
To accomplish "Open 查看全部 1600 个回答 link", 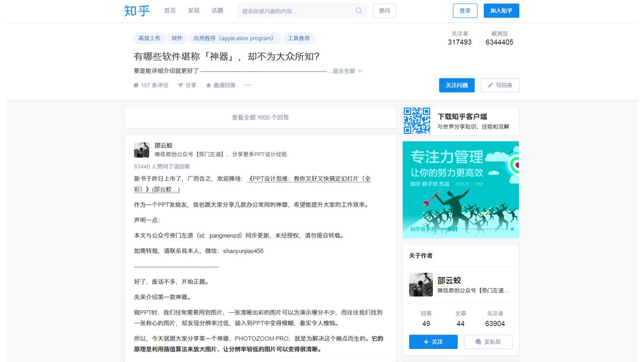I will click(x=260, y=117).
